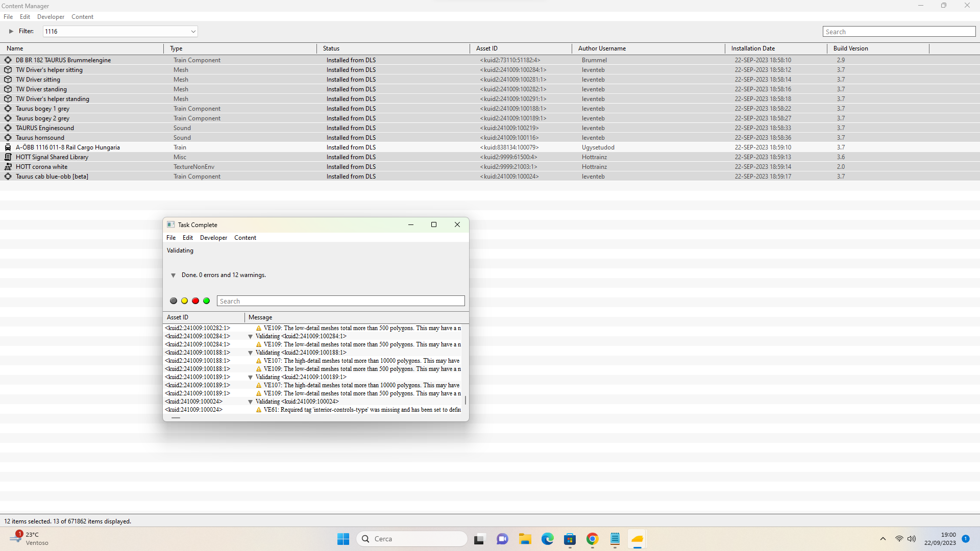Open Microsoft Edge from the taskbar

tap(548, 539)
